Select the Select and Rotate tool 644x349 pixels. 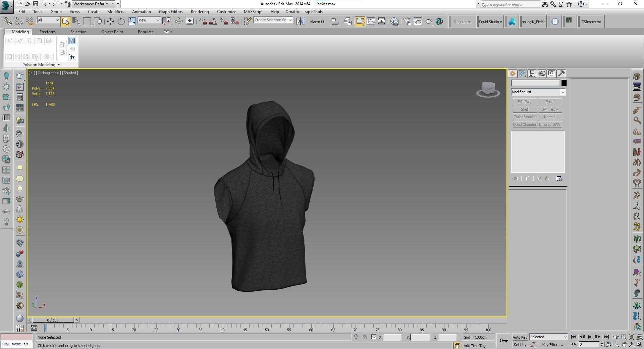pos(121,22)
